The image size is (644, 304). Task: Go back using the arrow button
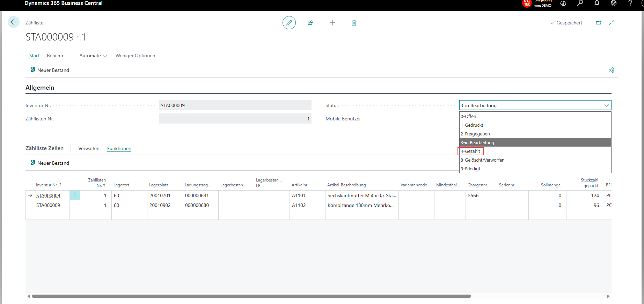tap(14, 22)
